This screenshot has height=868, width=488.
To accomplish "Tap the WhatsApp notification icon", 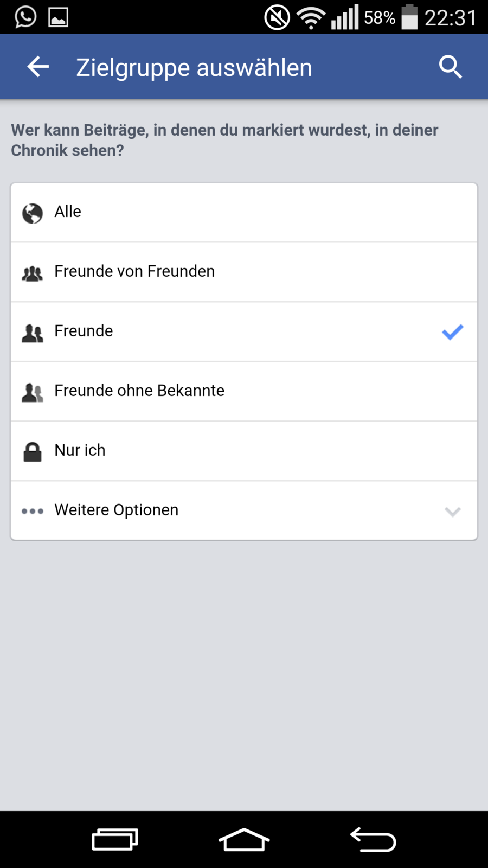I will (25, 17).
